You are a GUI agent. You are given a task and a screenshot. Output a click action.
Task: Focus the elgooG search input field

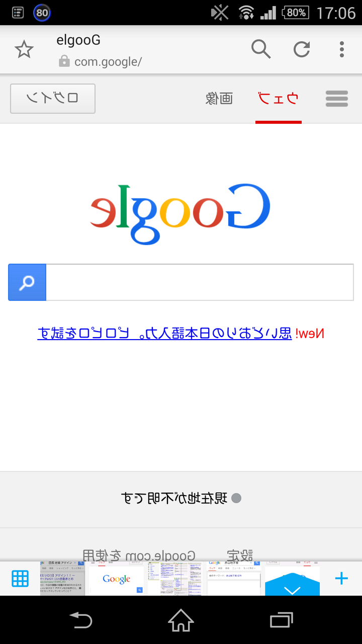pos(200,282)
